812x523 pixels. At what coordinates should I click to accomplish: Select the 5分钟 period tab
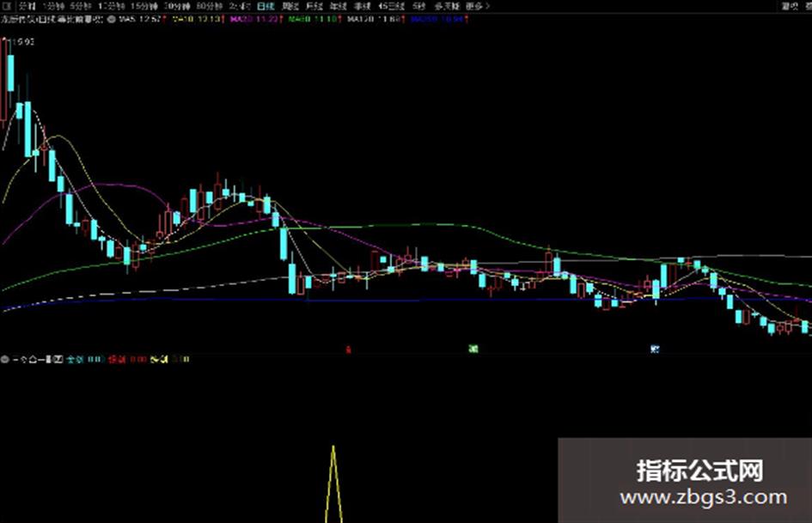81,6
